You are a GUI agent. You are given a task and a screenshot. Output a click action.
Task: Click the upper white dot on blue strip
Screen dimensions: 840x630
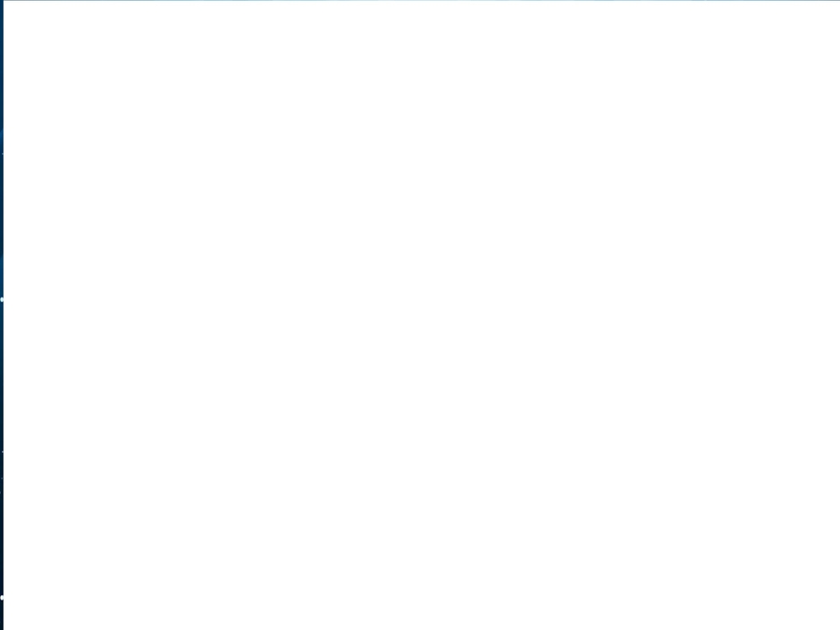pyautogui.click(x=2, y=299)
